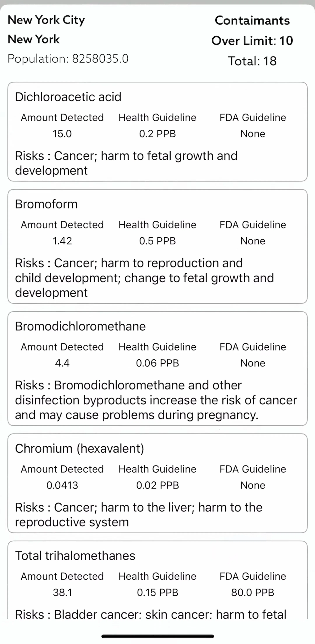Tap the Contaimants header label
Viewport: 315px width, 644px height.
(x=252, y=20)
